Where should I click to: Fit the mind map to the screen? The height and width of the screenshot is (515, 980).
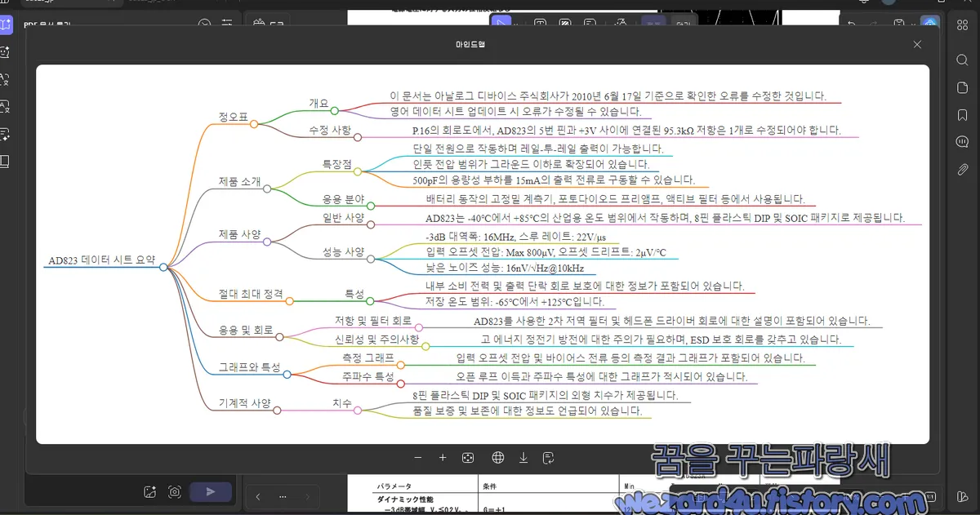tap(468, 458)
